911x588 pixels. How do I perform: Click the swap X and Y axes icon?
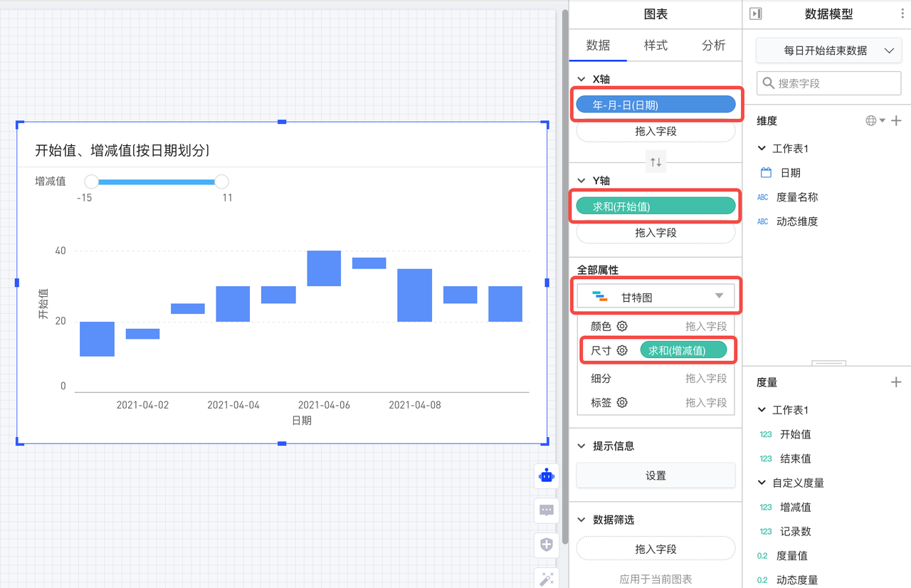coord(655,162)
